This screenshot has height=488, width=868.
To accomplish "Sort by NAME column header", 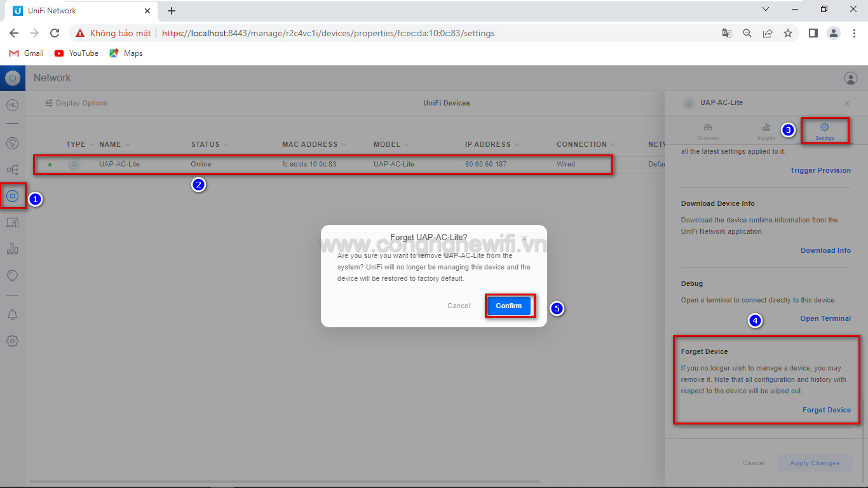I will [x=114, y=144].
